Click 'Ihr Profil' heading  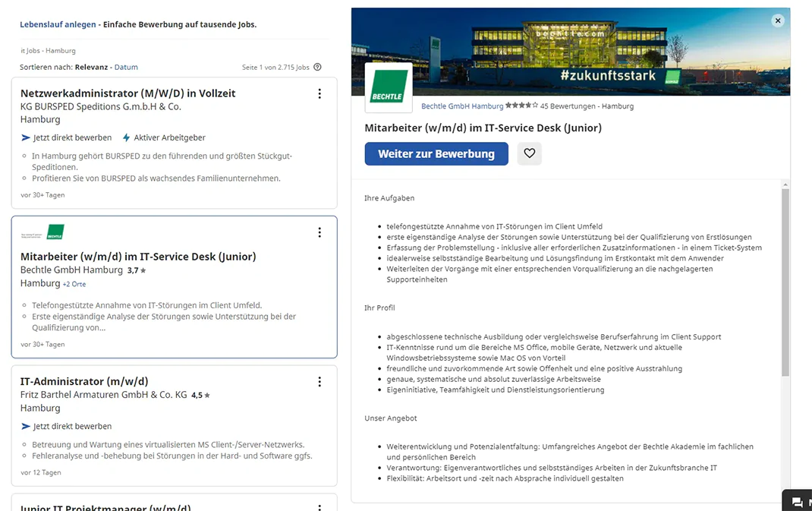379,308
